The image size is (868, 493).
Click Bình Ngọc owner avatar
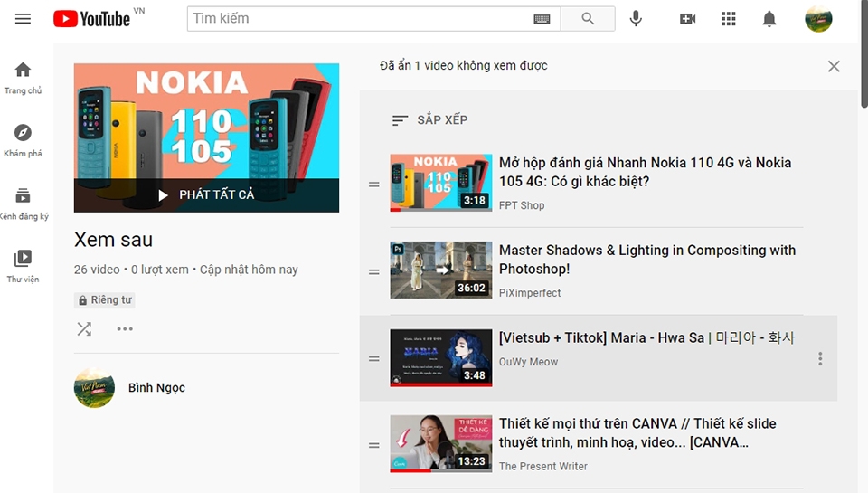94,388
